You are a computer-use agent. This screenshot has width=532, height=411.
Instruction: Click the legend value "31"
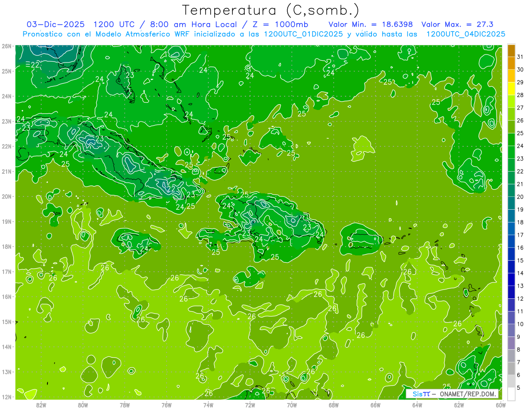(x=520, y=56)
